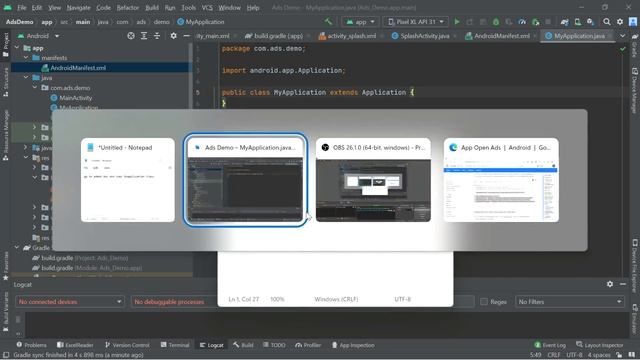The image size is (640, 360).
Task: Open the Structure side tab
Action: [x=5, y=82]
